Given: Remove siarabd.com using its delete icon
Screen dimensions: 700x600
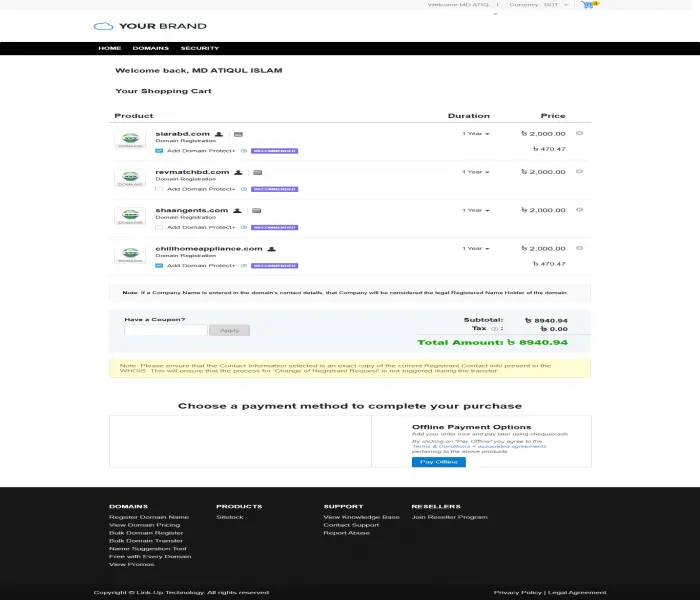Looking at the screenshot, I should (580, 133).
